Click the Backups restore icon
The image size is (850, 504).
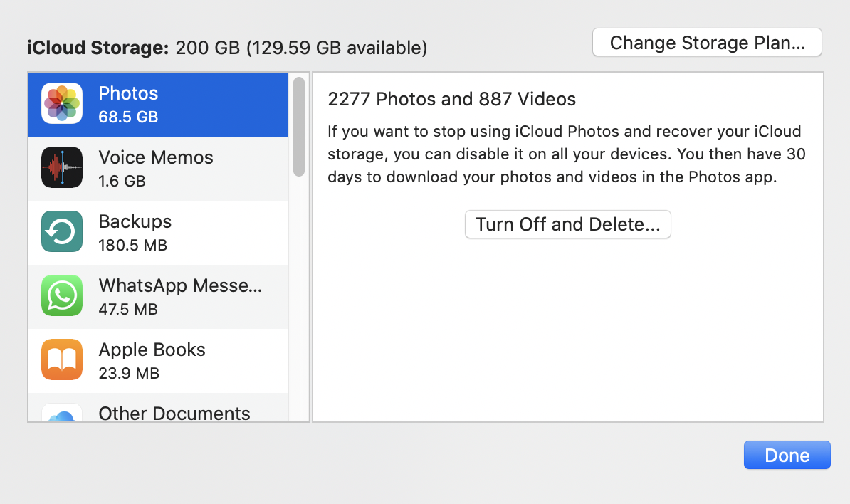[x=61, y=231]
